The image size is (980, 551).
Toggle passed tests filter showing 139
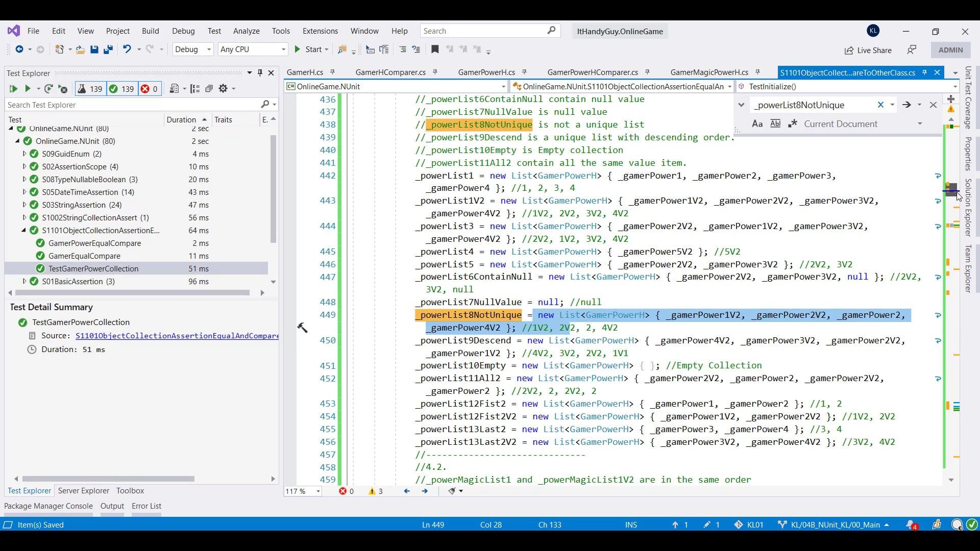pos(121,89)
